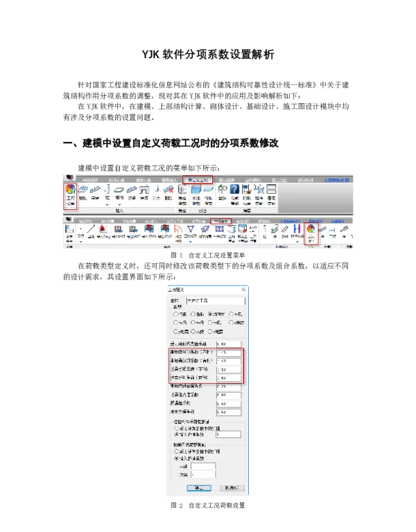416x532 pixels.
Task: Select the diagonal line draw icon in lower ribbon
Action: tap(91, 229)
